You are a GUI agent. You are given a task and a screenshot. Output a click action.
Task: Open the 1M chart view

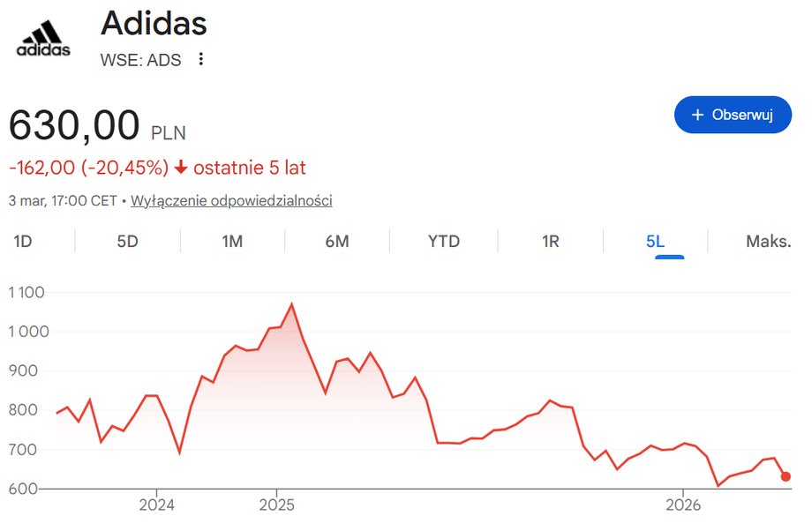pos(231,240)
